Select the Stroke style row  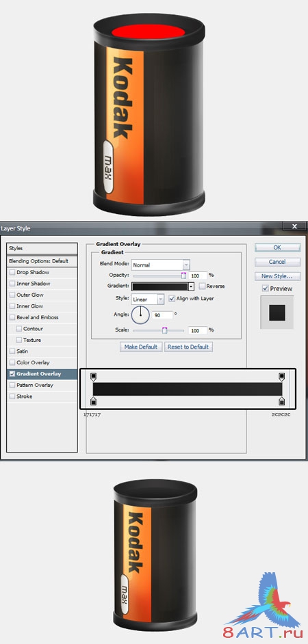42,397
